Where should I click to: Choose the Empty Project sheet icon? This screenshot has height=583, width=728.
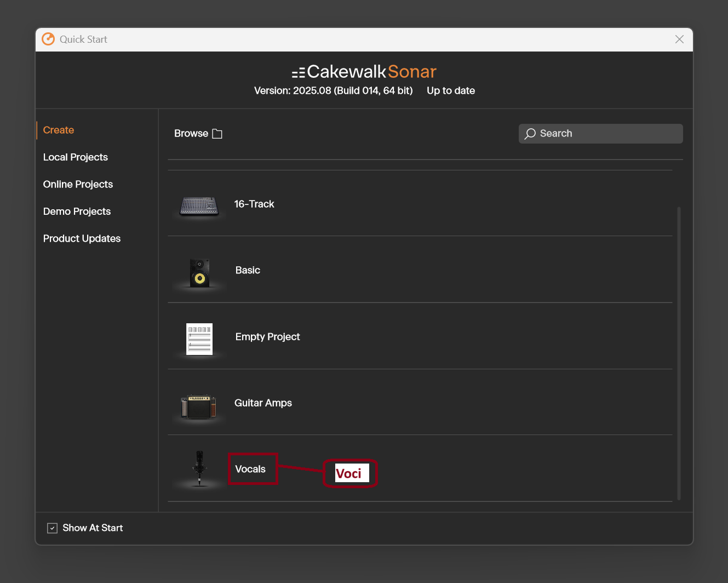click(x=199, y=339)
